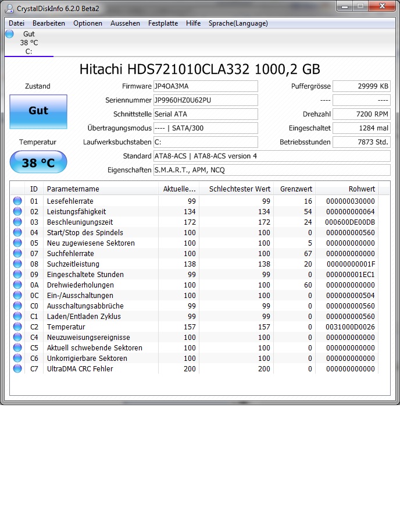Click status orb for Ausschaltungsabbrüche row

point(17,306)
